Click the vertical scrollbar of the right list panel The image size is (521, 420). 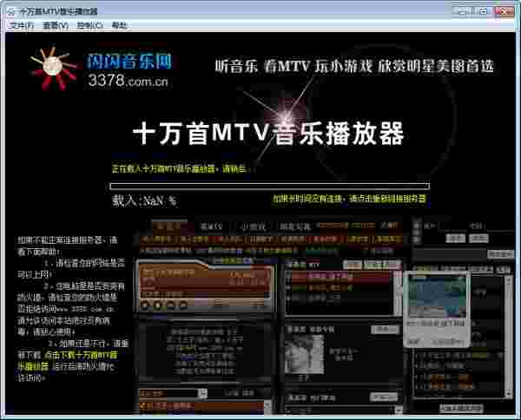(x=508, y=337)
